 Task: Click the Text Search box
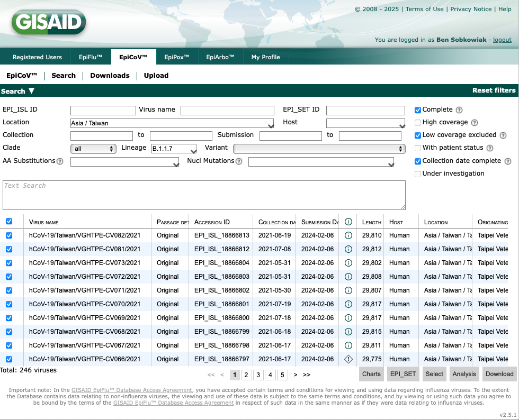pyautogui.click(x=204, y=195)
